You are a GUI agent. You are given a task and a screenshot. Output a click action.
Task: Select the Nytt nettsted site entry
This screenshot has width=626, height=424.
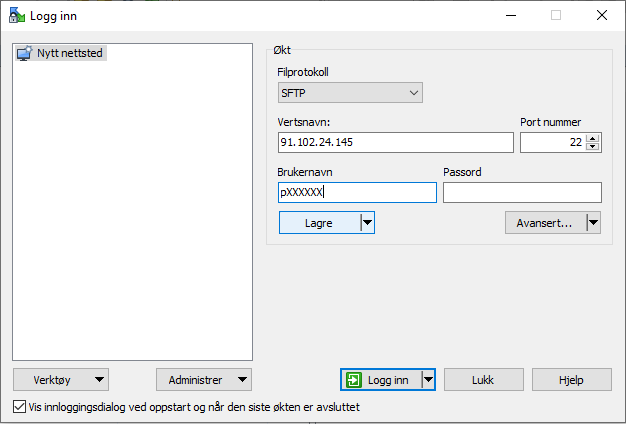coord(61,53)
